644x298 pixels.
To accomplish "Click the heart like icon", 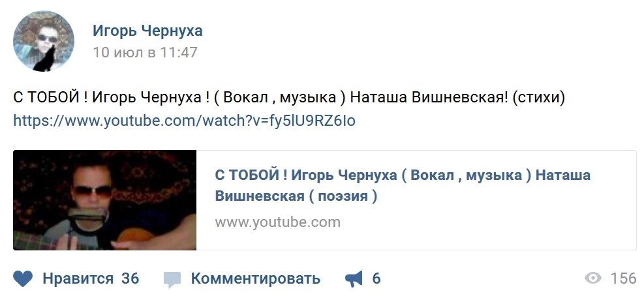I will coord(23,278).
